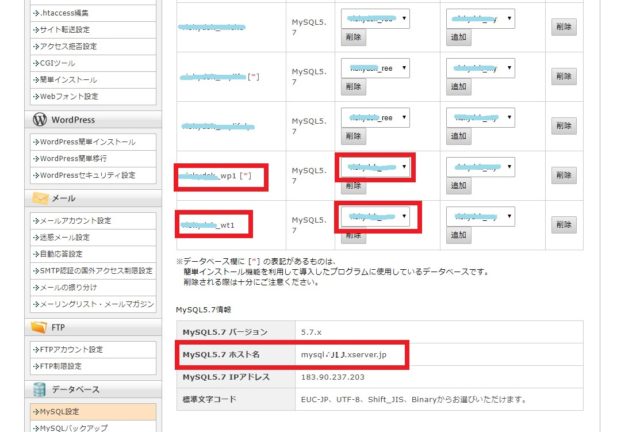Click the データベース section header
This screenshot has width=640, height=432.
click(93, 390)
